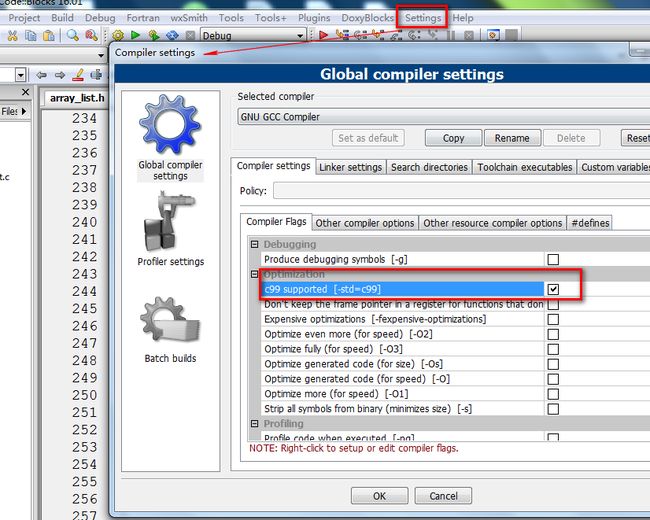This screenshot has height=520, width=650.
Task: Select the array_list.h editor tab
Action: [x=77, y=98]
